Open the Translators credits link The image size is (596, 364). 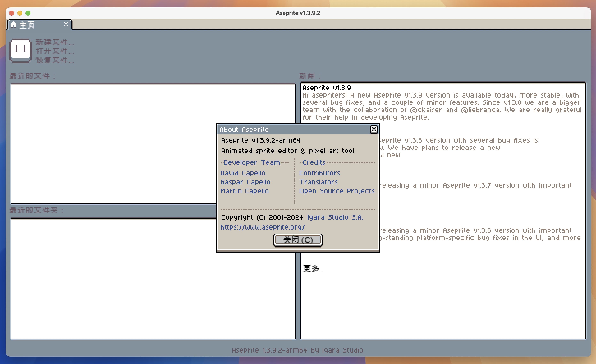[x=318, y=182]
